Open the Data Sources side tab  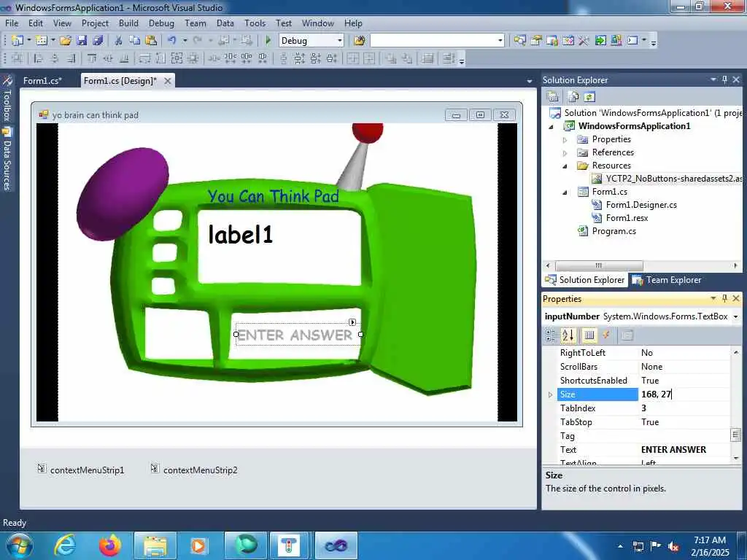[7, 159]
